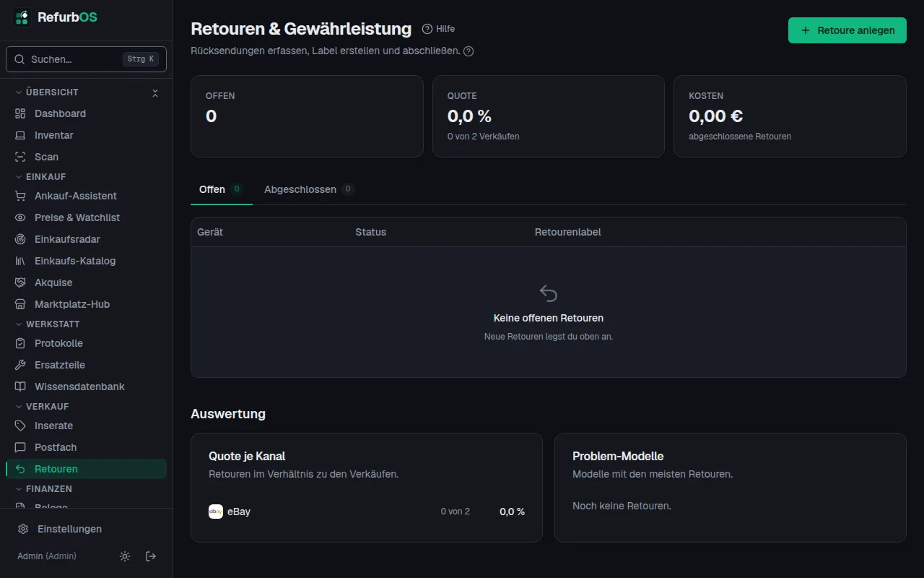Click the Marktplatz-Hub store icon
Image resolution: width=924 pixels, height=578 pixels.
(20, 304)
